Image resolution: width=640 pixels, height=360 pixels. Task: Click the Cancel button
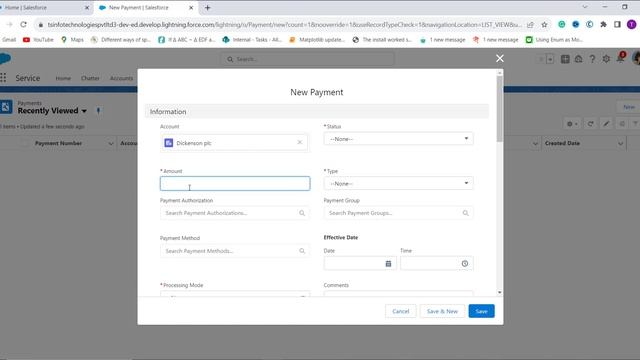[x=400, y=311]
